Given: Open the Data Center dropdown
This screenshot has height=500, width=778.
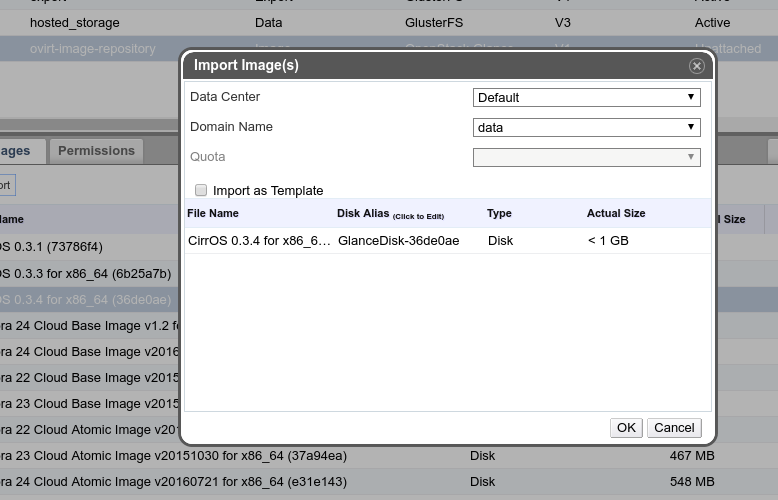Looking at the screenshot, I should pyautogui.click(x=586, y=97).
